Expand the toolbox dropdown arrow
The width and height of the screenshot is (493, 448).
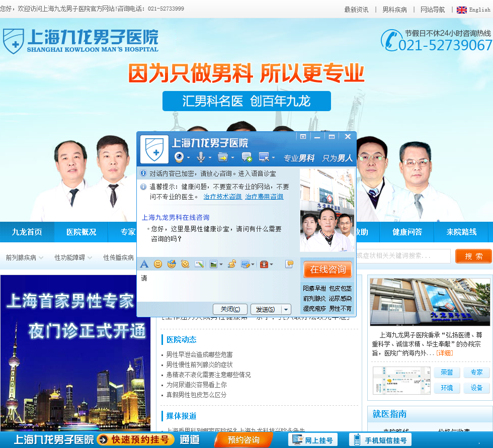(271, 264)
